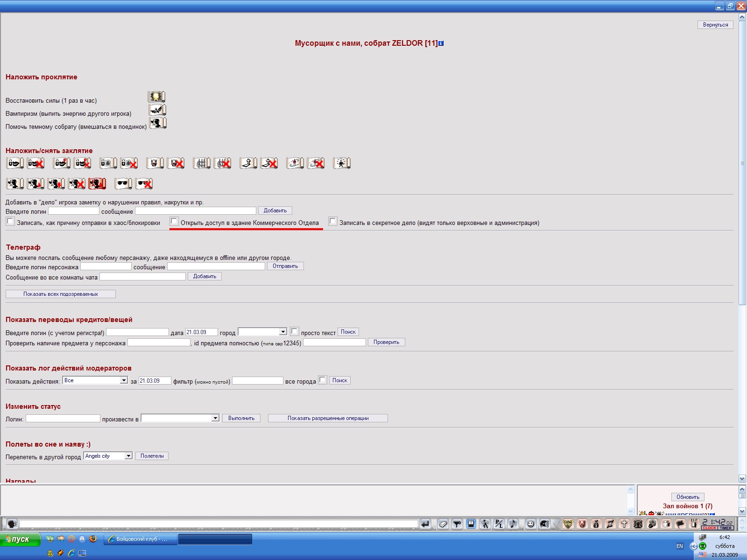This screenshot has height=560, width=747.
Task: Remove the grave cross spell (red X)
Action: click(269, 163)
